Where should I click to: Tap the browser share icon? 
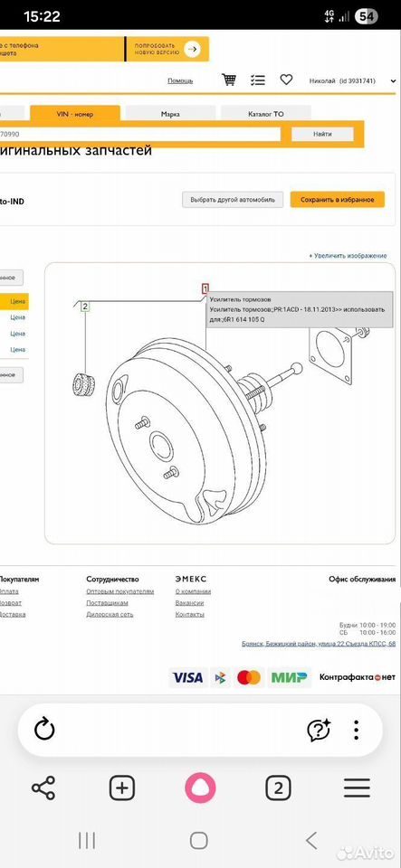(43, 788)
